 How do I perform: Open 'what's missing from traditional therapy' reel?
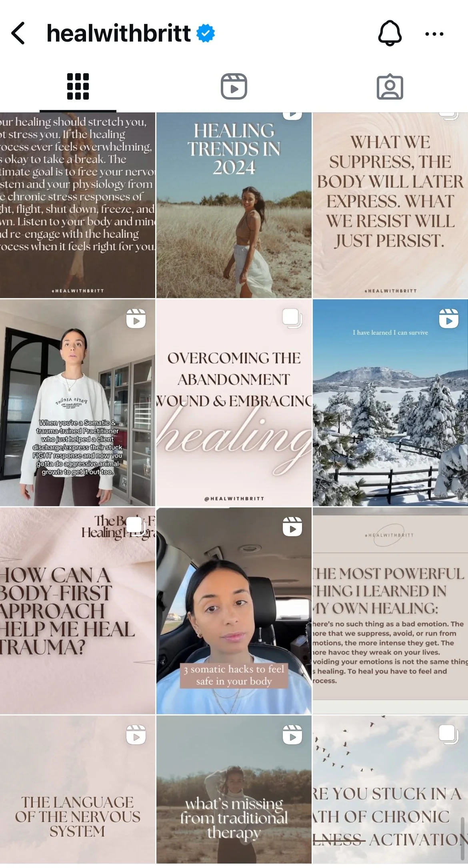[x=234, y=790]
